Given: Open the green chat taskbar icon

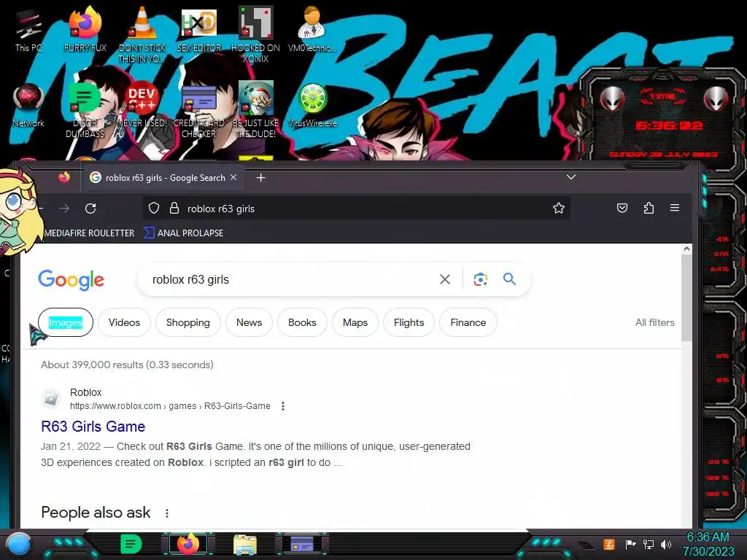Looking at the screenshot, I should click(x=131, y=544).
